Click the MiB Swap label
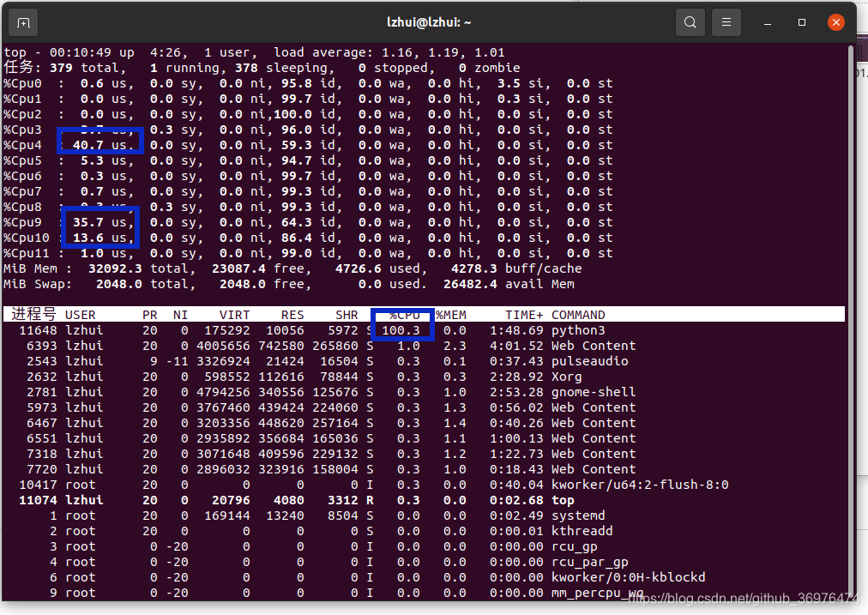The image size is (868, 615). tap(38, 285)
